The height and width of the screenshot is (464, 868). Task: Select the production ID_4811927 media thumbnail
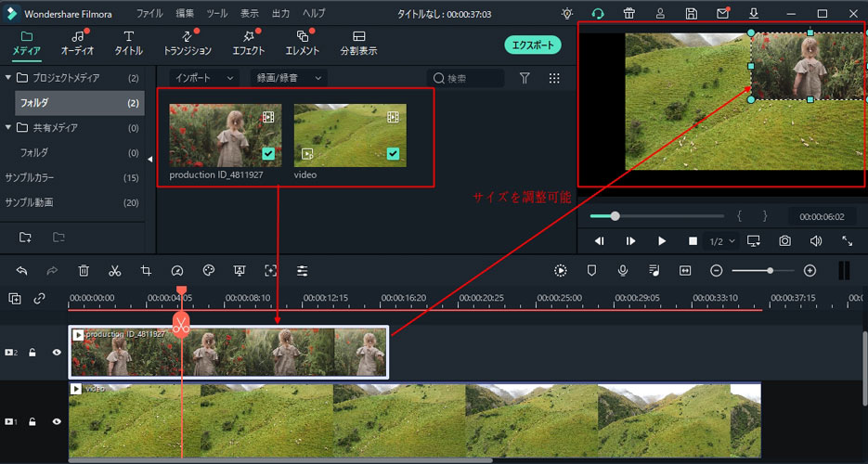coord(226,135)
